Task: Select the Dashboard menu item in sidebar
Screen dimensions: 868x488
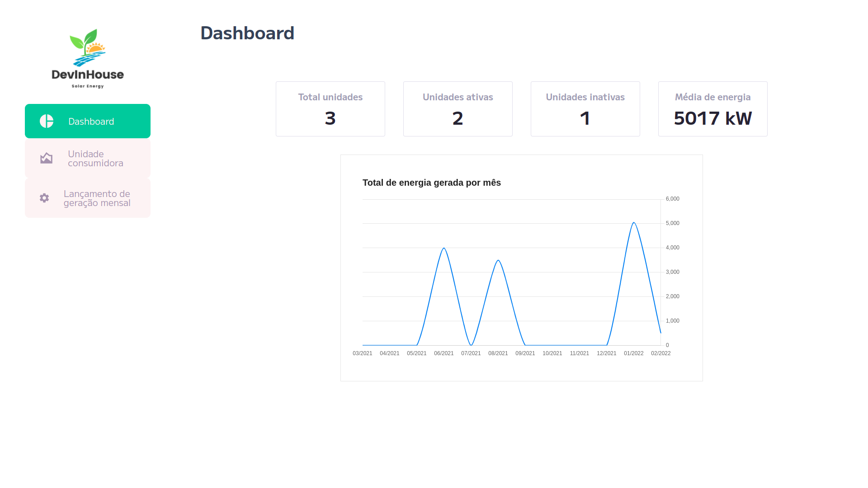Action: [91, 121]
